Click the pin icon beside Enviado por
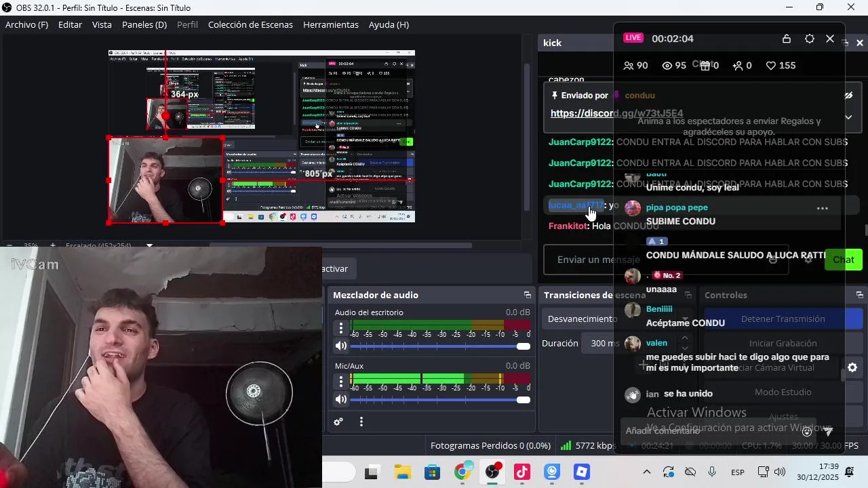The height and width of the screenshot is (488, 868). (555, 96)
